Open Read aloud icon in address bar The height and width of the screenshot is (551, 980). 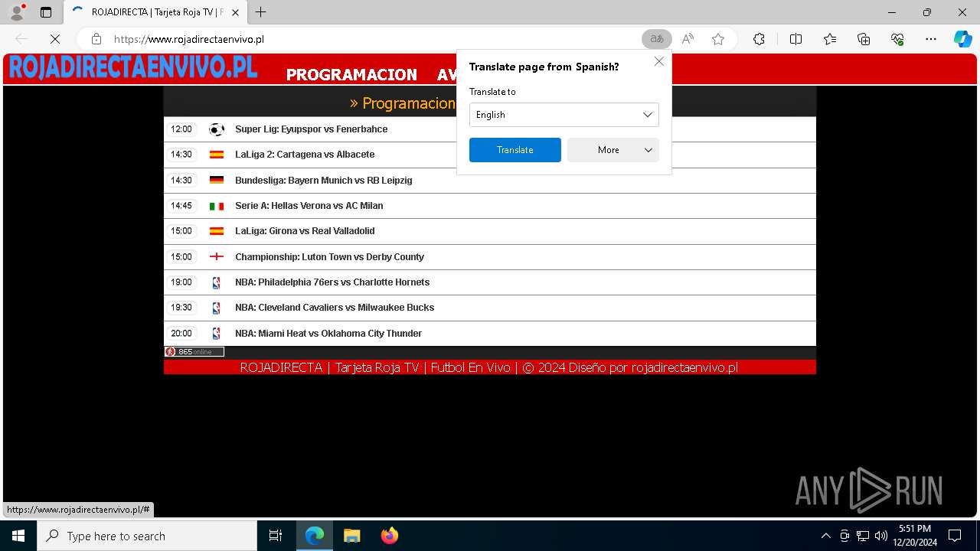pos(688,39)
